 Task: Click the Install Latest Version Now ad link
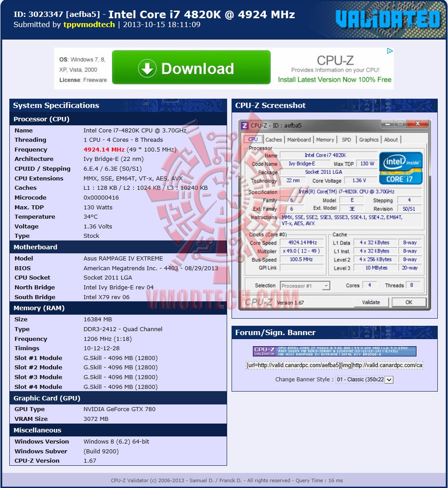tap(335, 80)
